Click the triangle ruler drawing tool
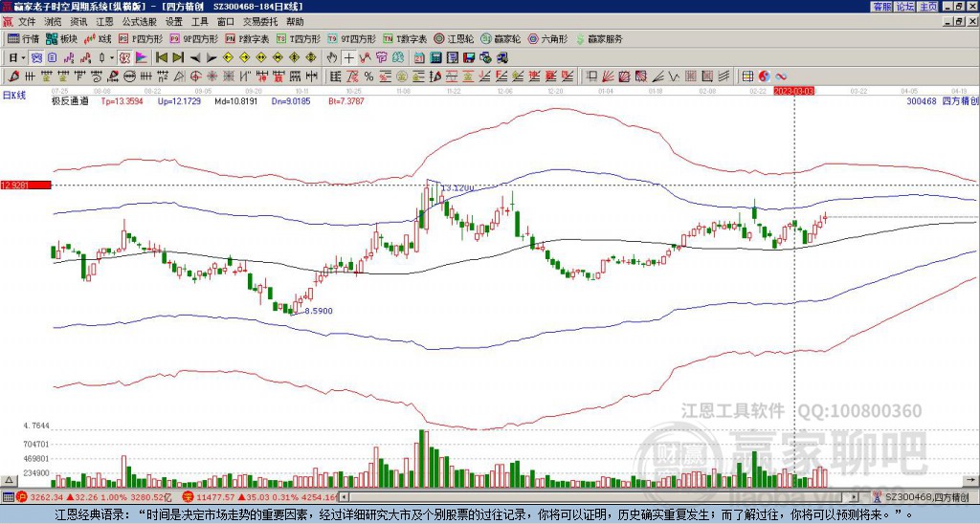Viewport: 980px width, 524px height. pos(179,76)
